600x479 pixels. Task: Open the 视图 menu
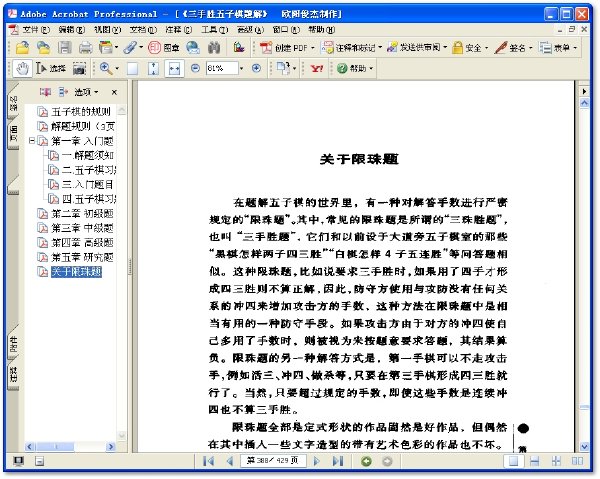107,29
